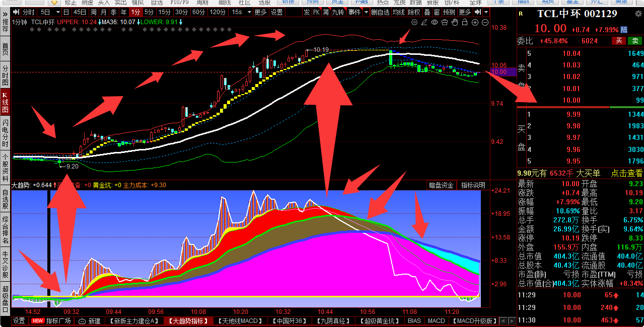The height and width of the screenshot is (327, 644).
Task: Toggle 除权 adjustment
Action: point(414,12)
